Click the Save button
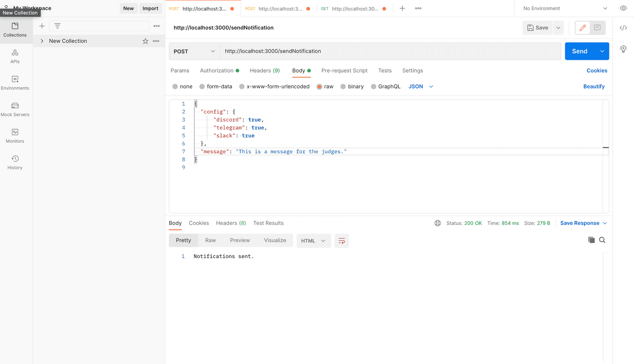Screen dimensions: 634x364 (538, 28)
